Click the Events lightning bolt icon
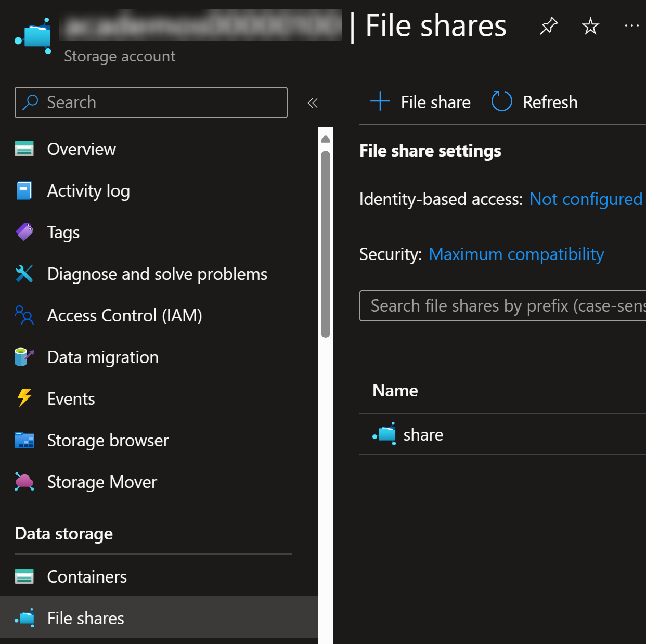Image resolution: width=646 pixels, height=644 pixels. tap(24, 398)
